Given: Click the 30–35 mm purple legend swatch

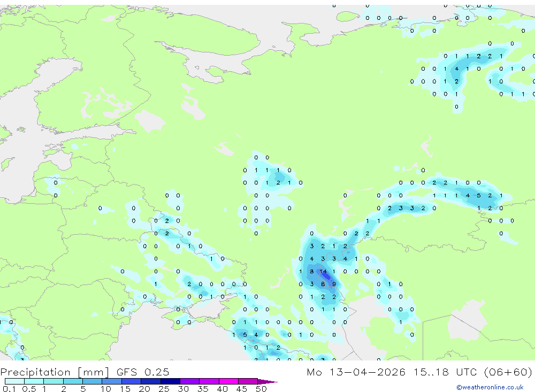Looking at the screenshot, I should 190,381.
